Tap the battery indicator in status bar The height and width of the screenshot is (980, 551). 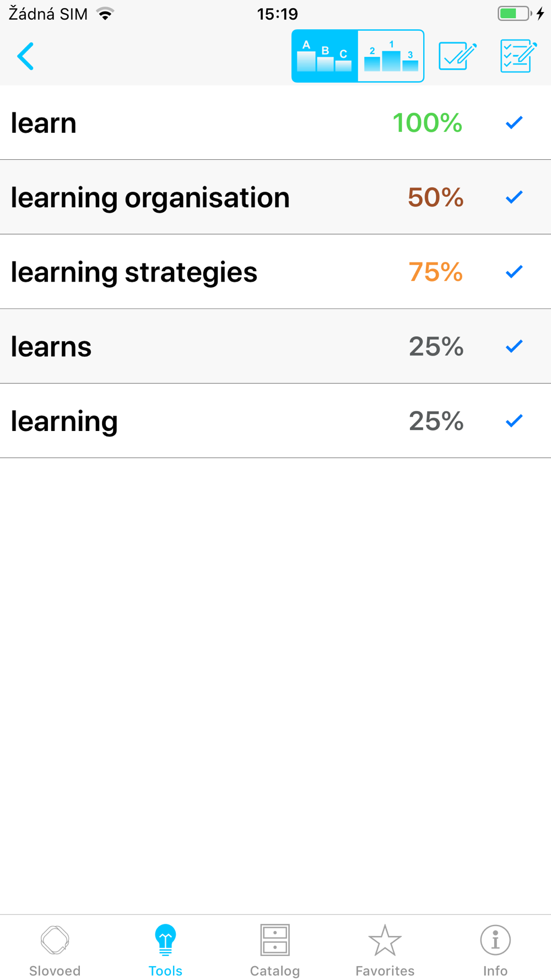click(515, 13)
